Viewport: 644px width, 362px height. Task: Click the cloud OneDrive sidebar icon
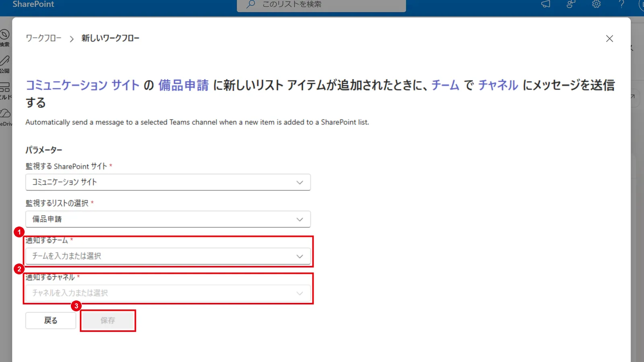(x=5, y=113)
